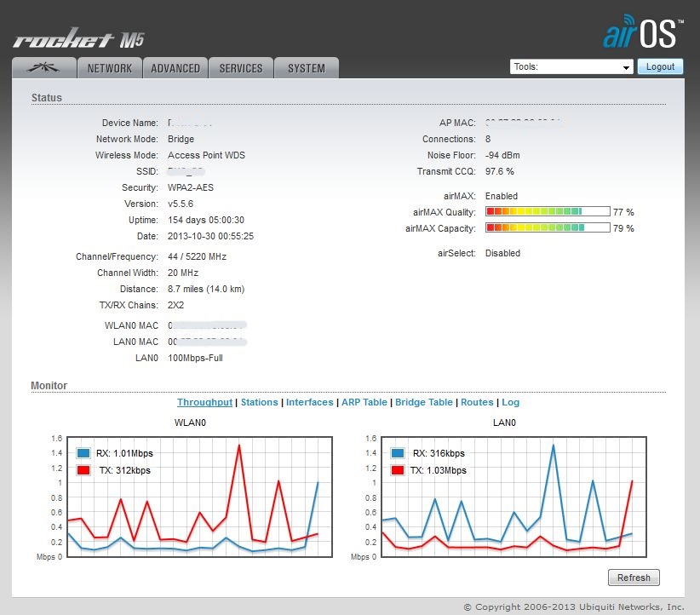The image size is (700, 615).
Task: Open the Log monitor link
Action: tap(510, 402)
